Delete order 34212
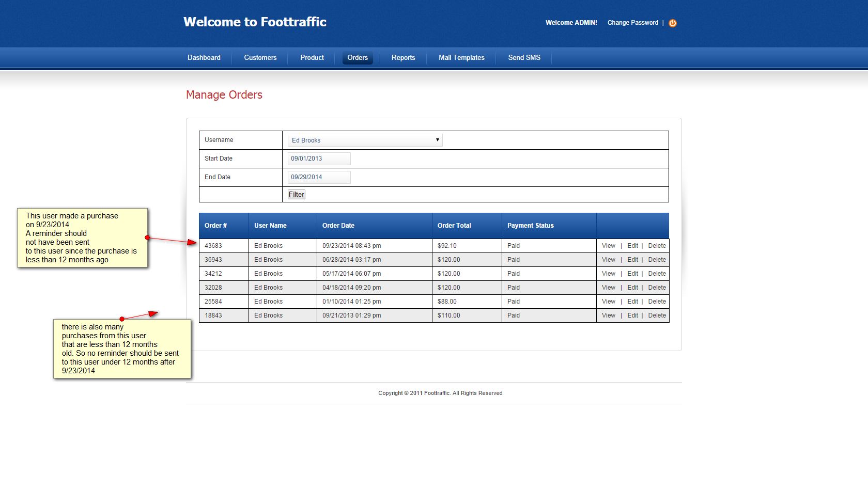 point(657,274)
